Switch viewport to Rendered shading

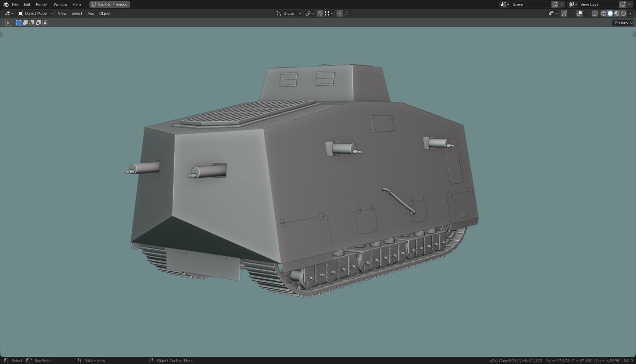pos(623,13)
